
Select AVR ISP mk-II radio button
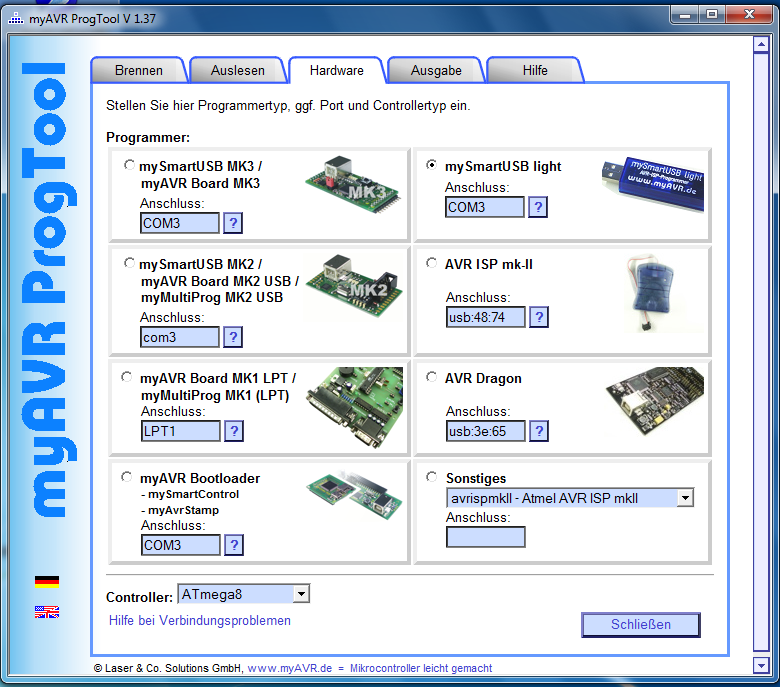tap(432, 263)
